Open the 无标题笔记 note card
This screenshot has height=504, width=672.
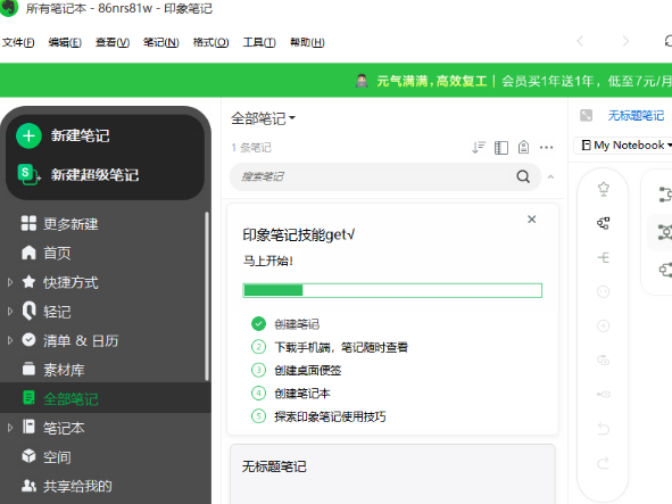[393, 474]
